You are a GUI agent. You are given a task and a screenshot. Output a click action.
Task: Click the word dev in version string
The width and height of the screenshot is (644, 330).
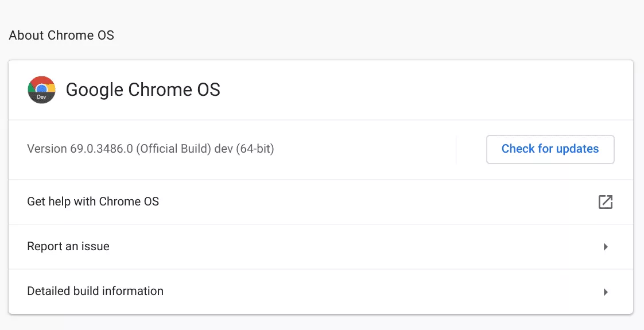[222, 149]
